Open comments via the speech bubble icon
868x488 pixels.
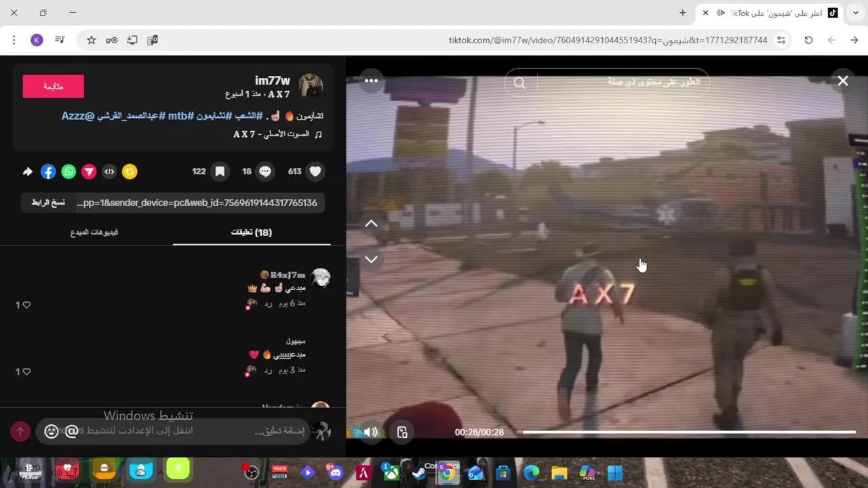(x=265, y=171)
